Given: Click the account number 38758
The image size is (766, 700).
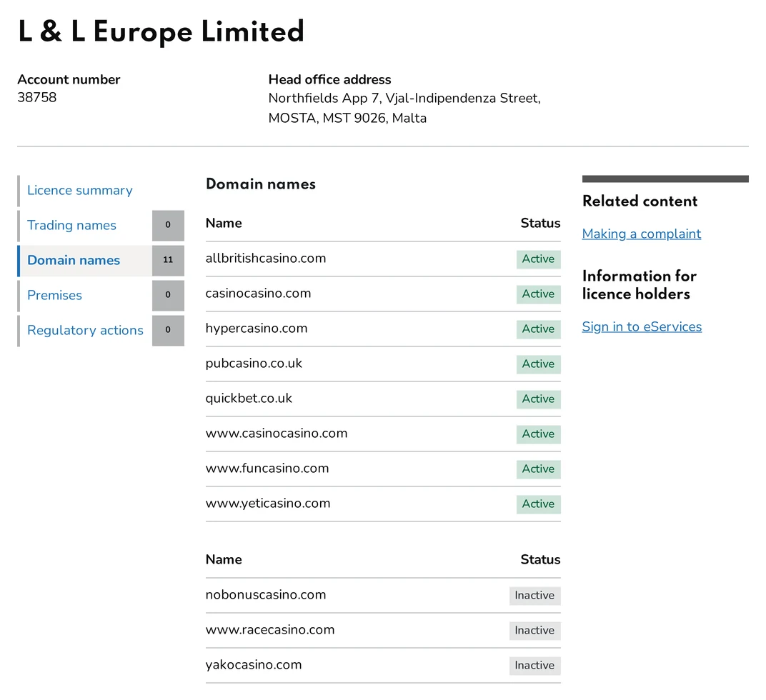Looking at the screenshot, I should 37,97.
